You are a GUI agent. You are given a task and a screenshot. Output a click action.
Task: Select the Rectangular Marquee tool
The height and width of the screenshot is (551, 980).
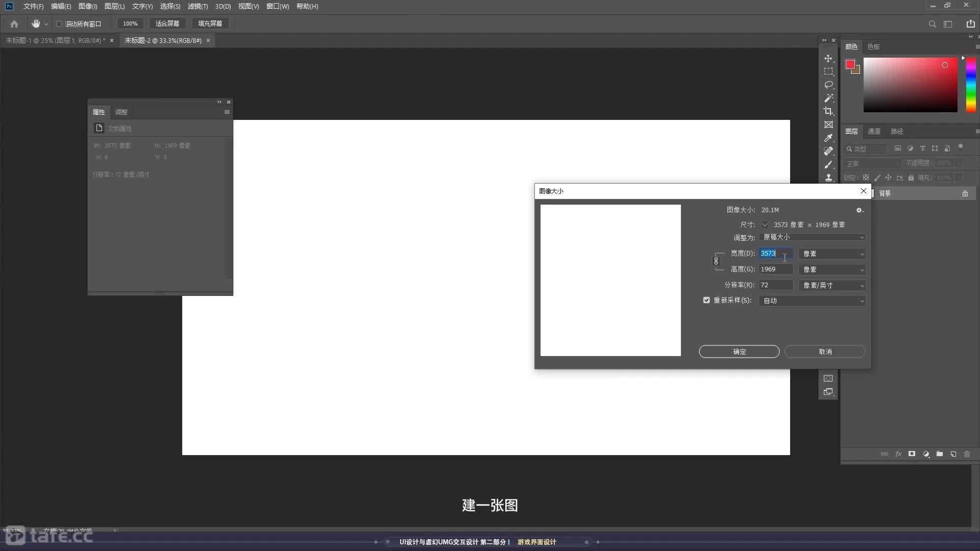click(x=828, y=72)
